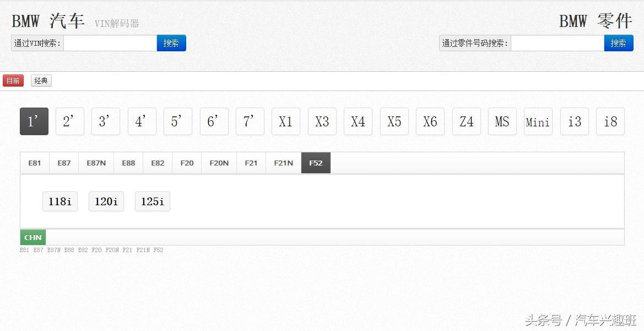Select the Mini brand button
Screen dimensions: 644x331
coord(538,121)
